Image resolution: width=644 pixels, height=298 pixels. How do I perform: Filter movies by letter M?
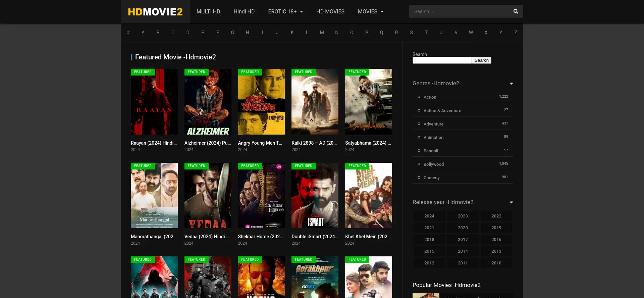322,33
